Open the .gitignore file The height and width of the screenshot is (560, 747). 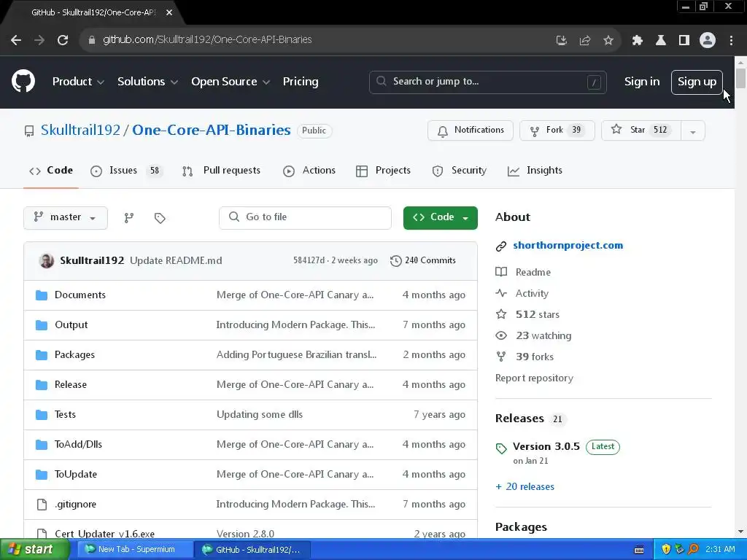coord(75,505)
